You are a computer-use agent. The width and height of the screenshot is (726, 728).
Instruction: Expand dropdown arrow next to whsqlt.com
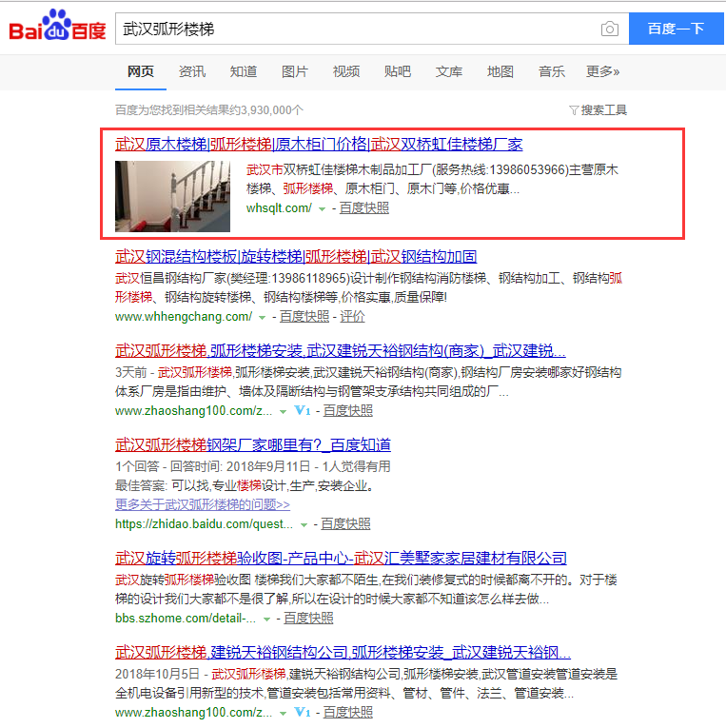322,209
